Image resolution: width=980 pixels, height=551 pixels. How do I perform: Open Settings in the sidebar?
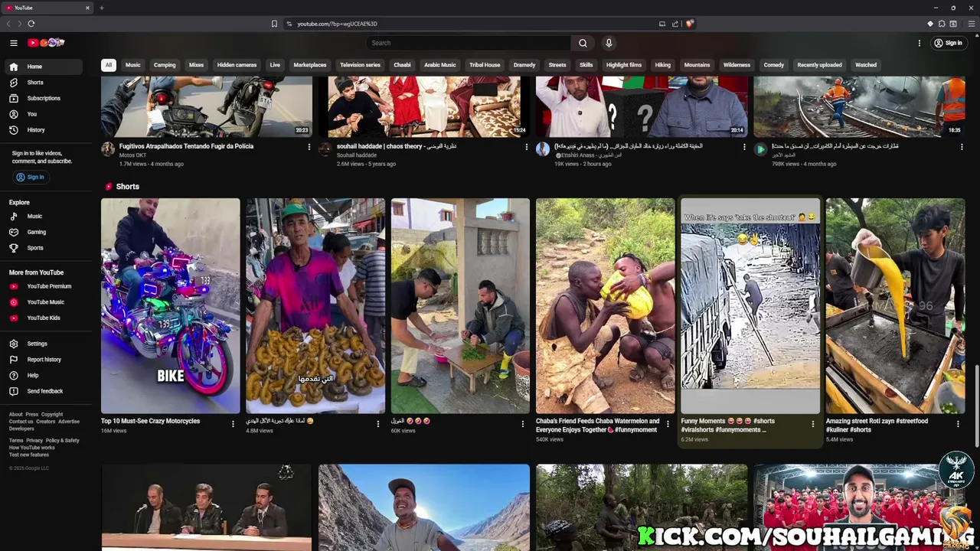pos(43,344)
